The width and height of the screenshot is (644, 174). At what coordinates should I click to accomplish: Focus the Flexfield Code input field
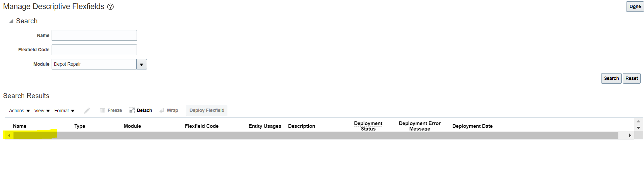coord(94,50)
